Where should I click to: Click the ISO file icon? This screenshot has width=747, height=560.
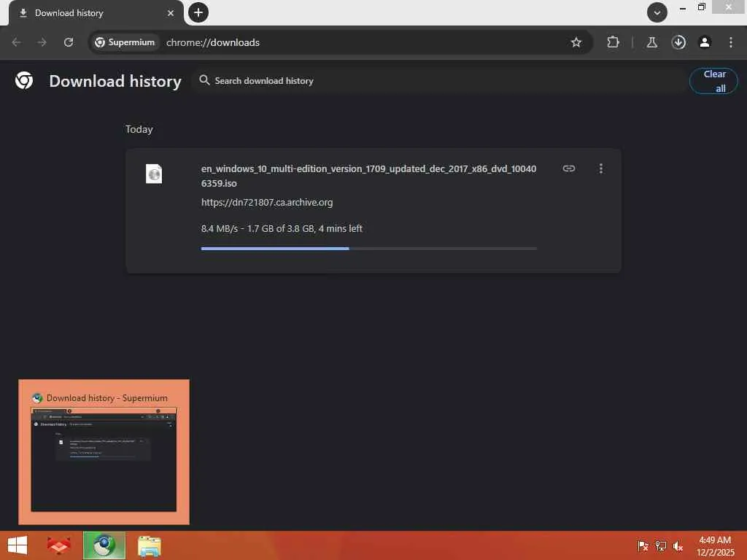(x=154, y=174)
